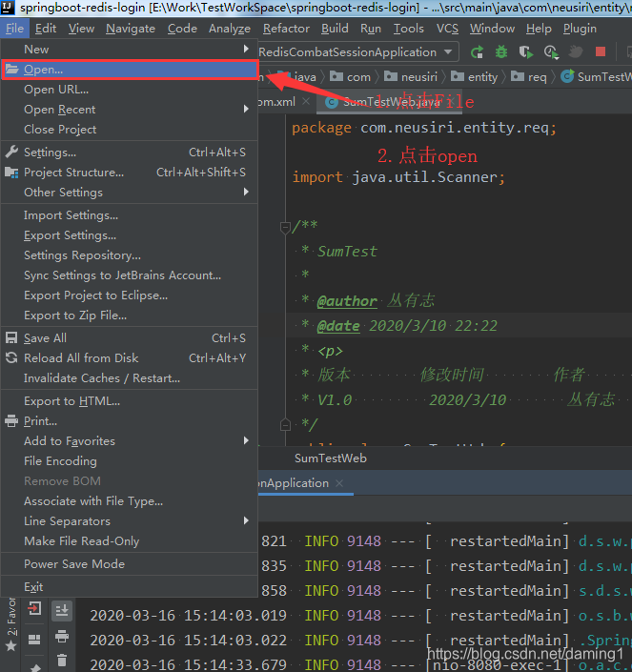The image size is (632, 672).
Task: Click the @date tag in the Javadoc
Action: click(x=338, y=326)
